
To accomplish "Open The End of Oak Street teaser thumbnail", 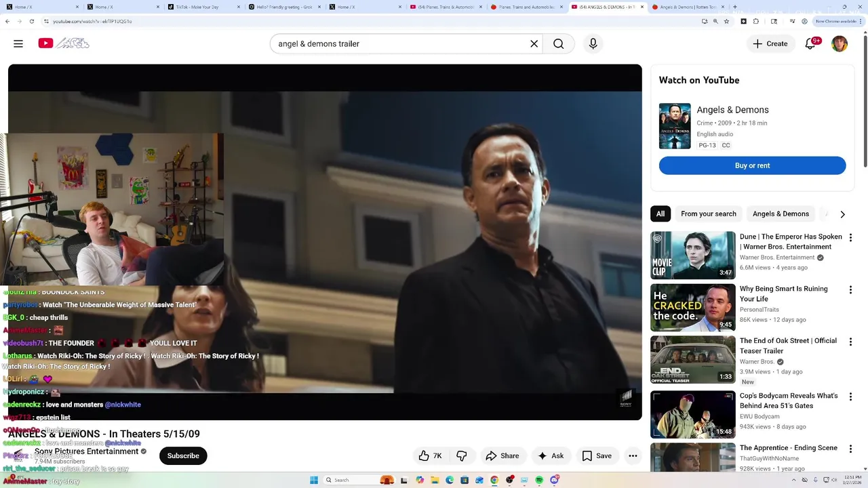I will [693, 360].
